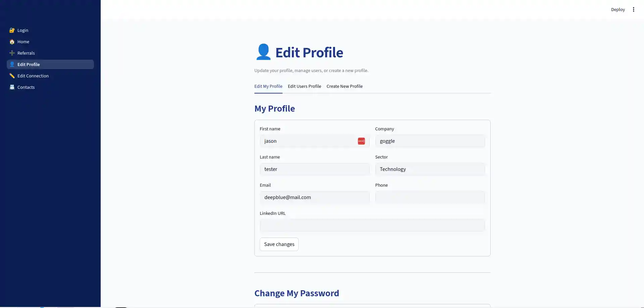The image size is (644, 308).
Task: Switch to the Edit Users Profile tab
Action: [304, 86]
